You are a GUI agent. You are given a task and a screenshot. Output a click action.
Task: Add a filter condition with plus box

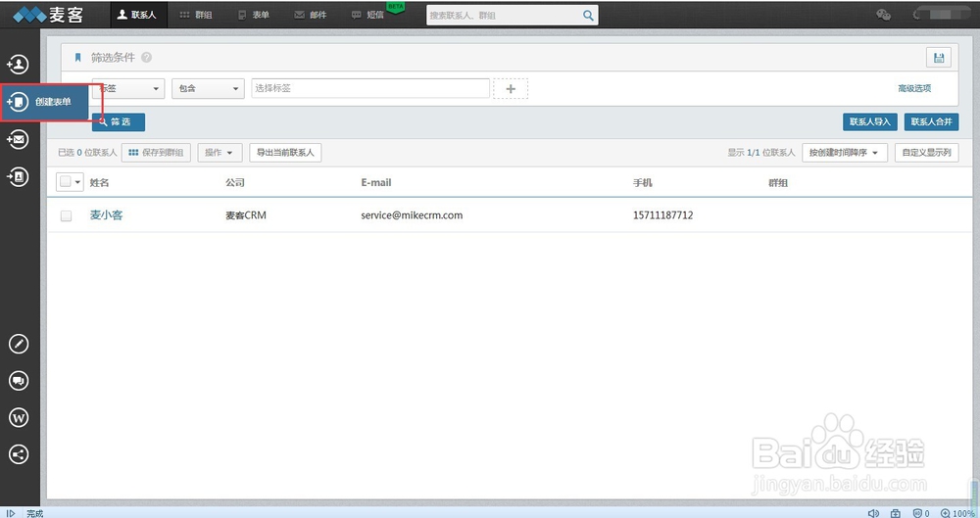point(511,89)
